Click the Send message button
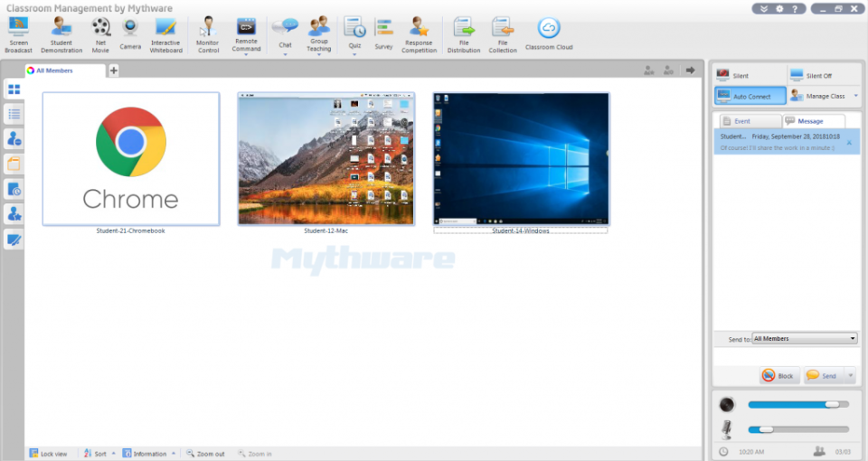Screen dimensions: 868x461 point(824,376)
